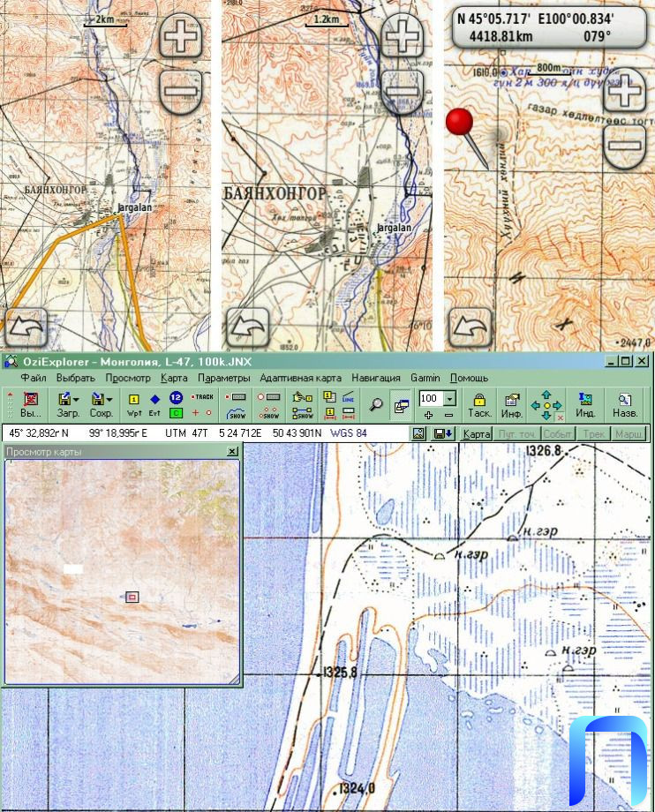Click the LINE distance tool icon
This screenshot has width=655, height=812.
[x=349, y=397]
